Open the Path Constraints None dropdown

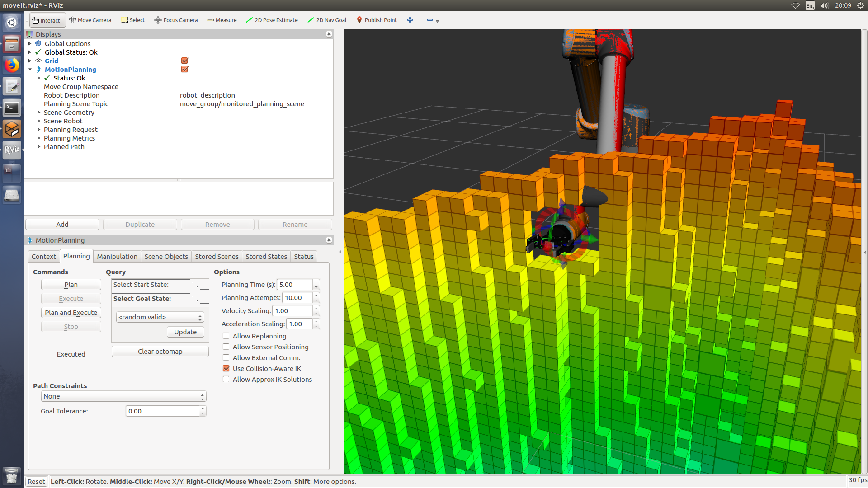[124, 396]
